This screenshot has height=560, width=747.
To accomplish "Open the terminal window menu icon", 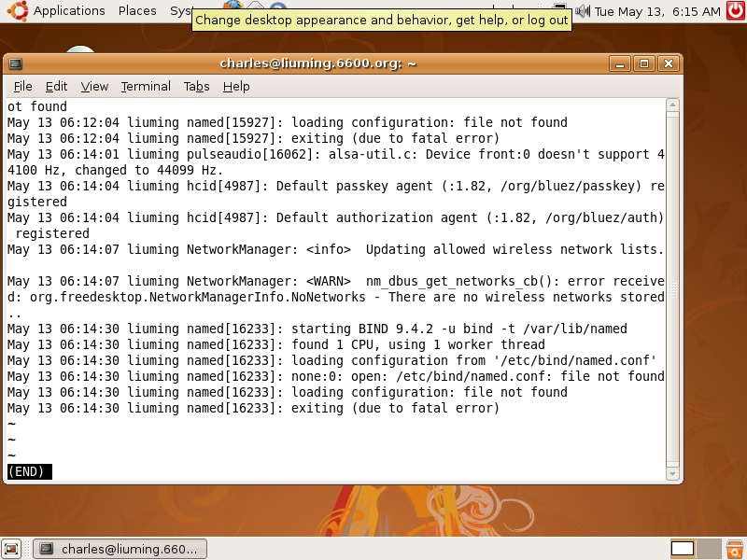I will (15, 63).
